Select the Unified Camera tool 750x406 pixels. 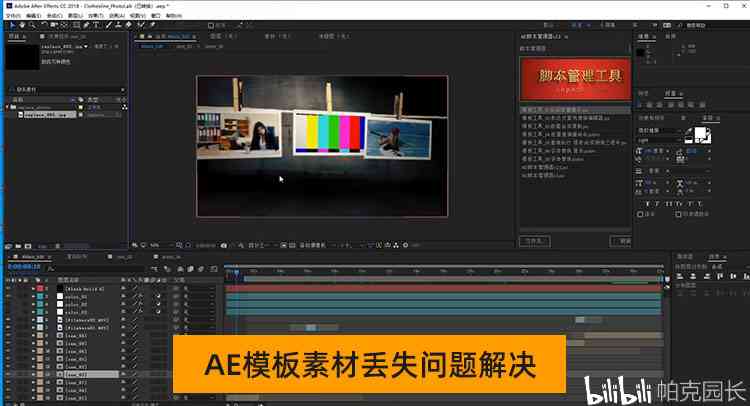(54, 25)
